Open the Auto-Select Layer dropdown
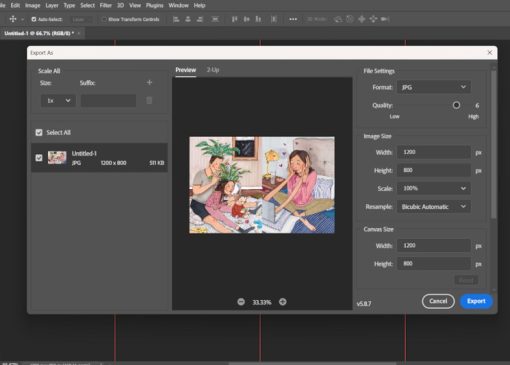 (82, 19)
